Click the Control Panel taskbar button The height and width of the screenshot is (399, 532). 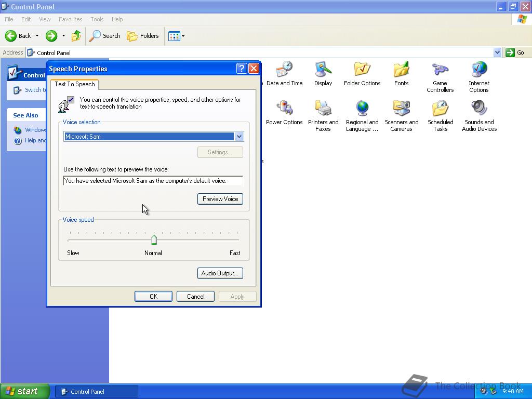click(96, 392)
